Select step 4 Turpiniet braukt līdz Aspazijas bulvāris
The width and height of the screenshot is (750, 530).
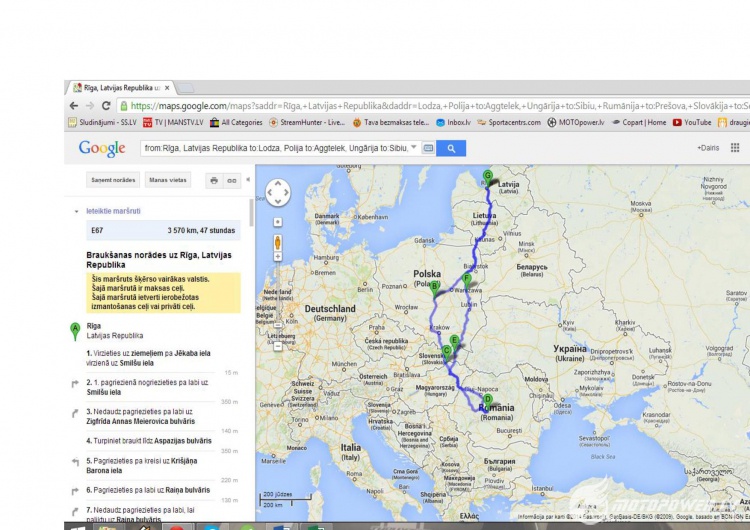click(149, 441)
